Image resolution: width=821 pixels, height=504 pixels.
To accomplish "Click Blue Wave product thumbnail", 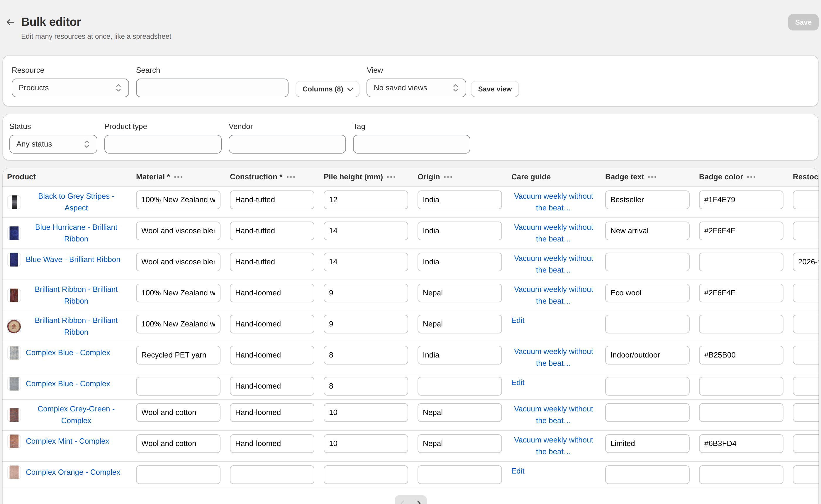I will [x=14, y=259].
